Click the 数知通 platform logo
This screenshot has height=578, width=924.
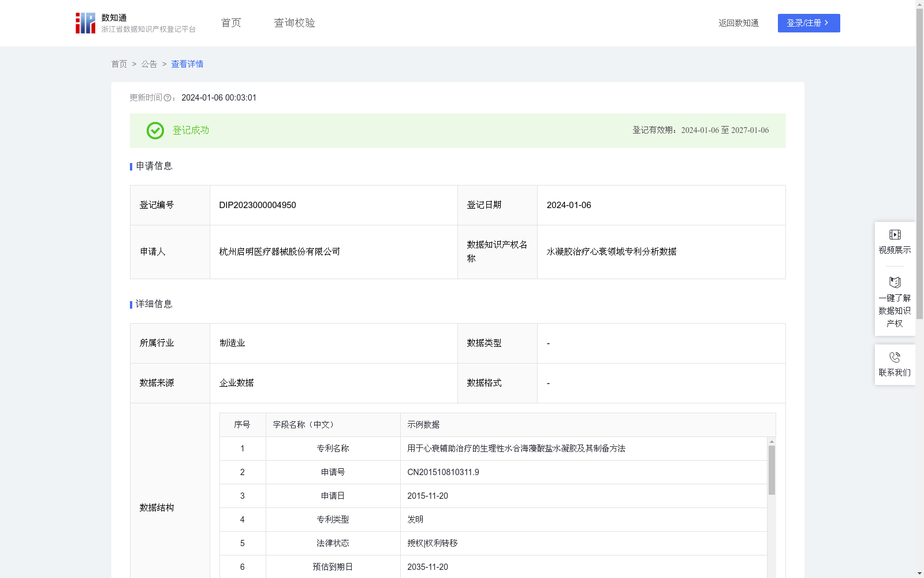point(136,23)
